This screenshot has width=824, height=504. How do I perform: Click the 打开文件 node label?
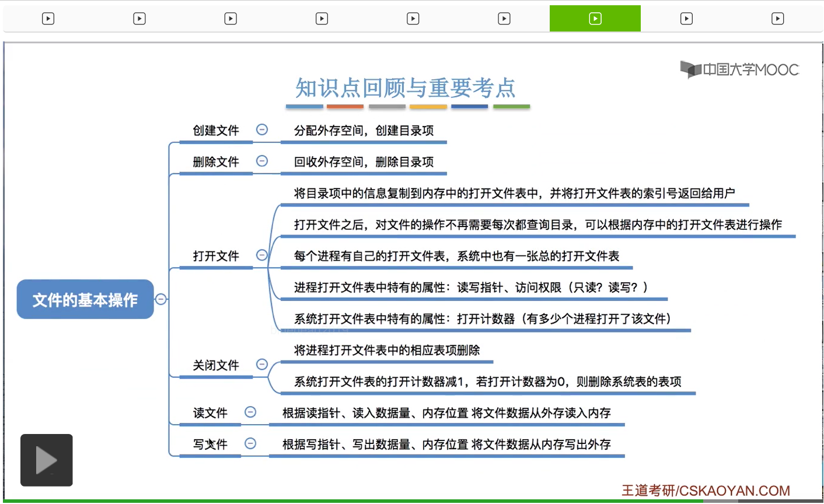[216, 256]
